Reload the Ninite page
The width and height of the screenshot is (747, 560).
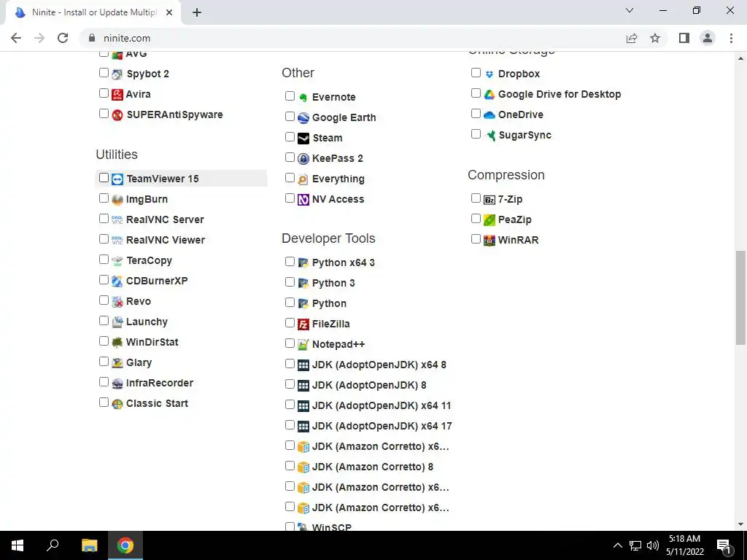(x=63, y=38)
